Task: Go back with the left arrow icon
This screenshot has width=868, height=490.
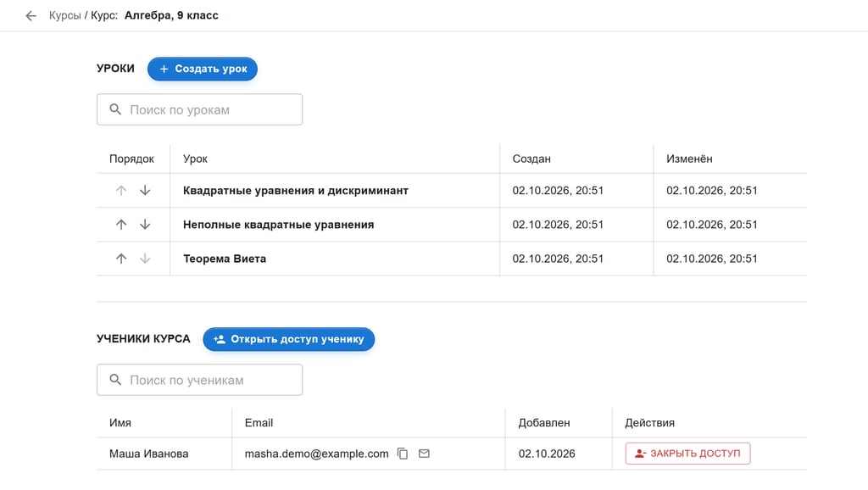Action: pyautogui.click(x=31, y=16)
